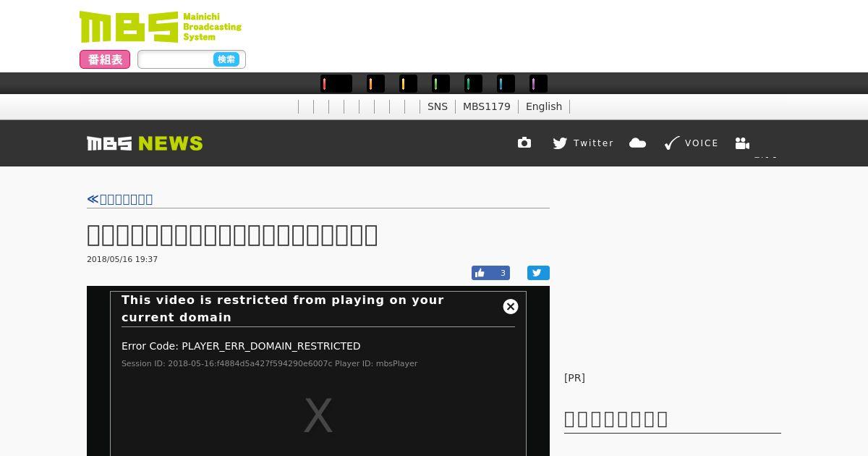868x456 pixels.
Task: Click the [PR] label in sidebar
Action: click(574, 378)
